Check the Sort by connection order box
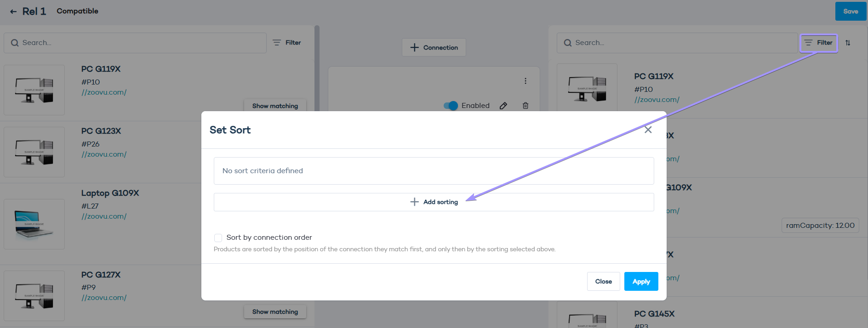The width and height of the screenshot is (868, 328). (218, 238)
